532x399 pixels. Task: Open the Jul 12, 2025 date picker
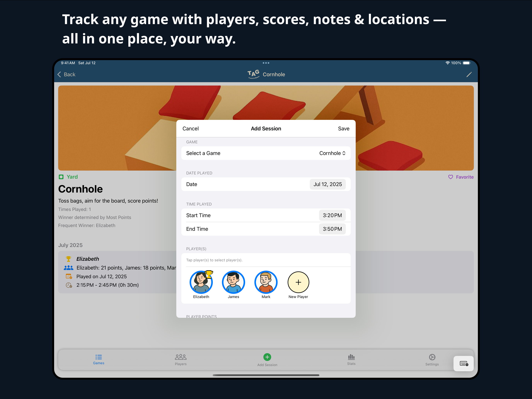point(327,184)
